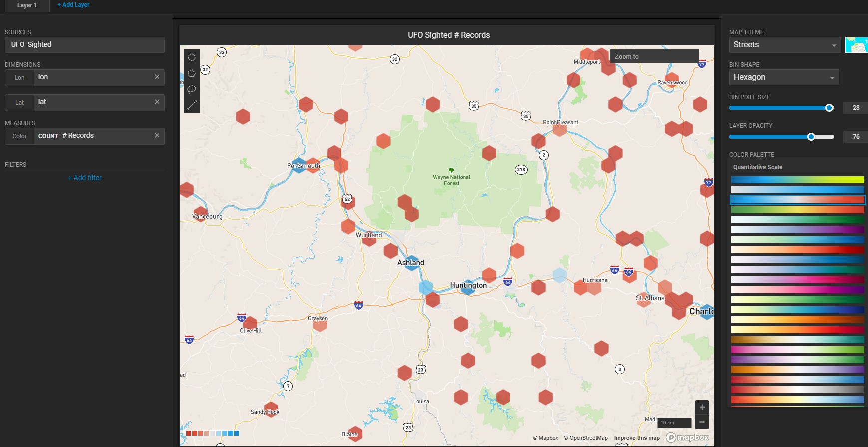Remove the # Records color measure
Image resolution: width=868 pixels, height=447 pixels.
point(157,135)
